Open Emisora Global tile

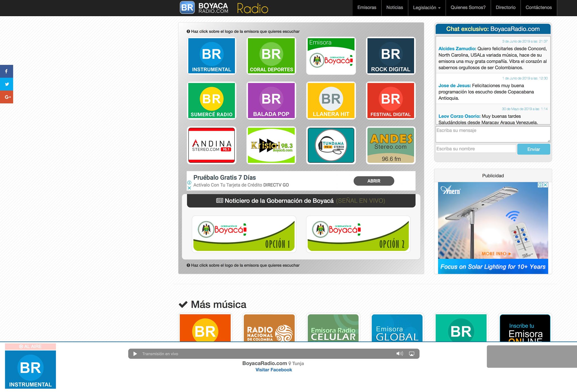(x=397, y=328)
